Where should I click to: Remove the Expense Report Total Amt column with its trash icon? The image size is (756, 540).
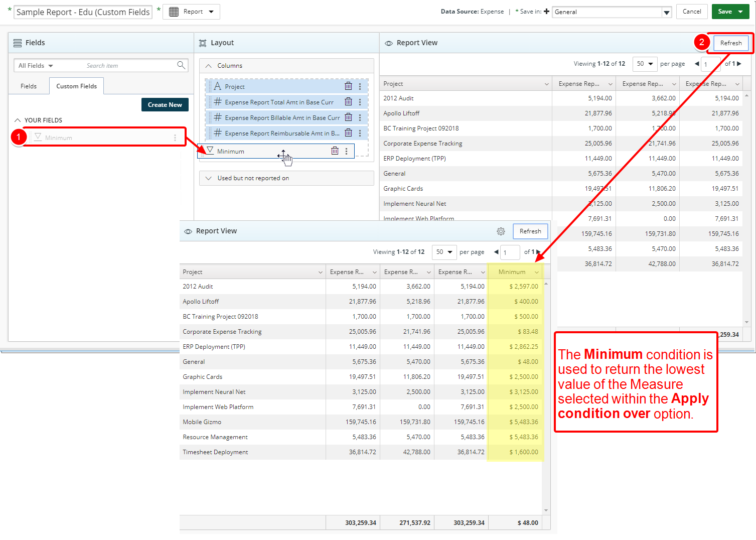pos(348,102)
